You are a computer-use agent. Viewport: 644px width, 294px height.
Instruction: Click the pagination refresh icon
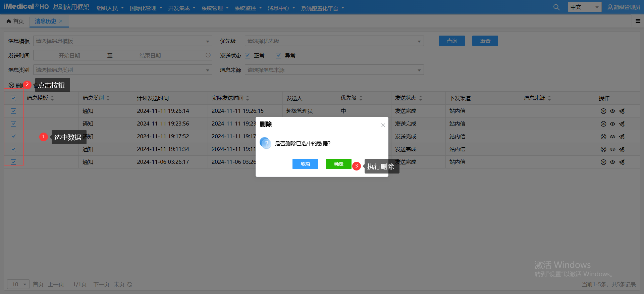click(x=129, y=284)
